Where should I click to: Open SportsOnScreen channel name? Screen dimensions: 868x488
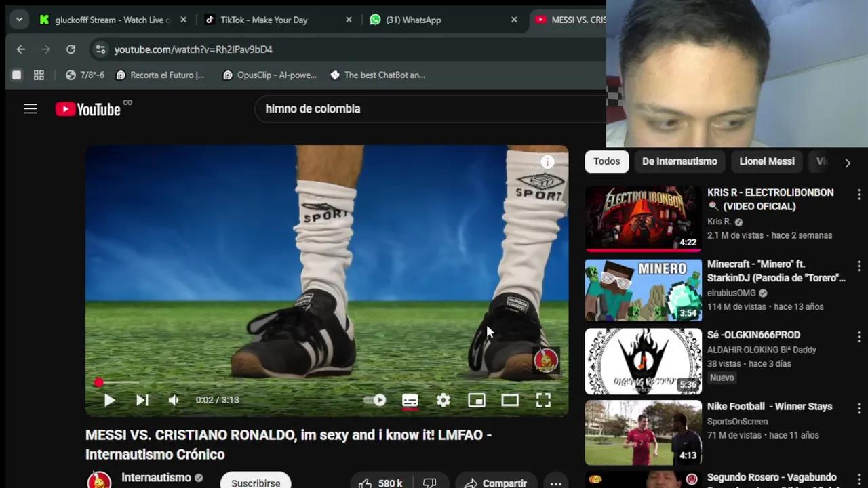737,421
